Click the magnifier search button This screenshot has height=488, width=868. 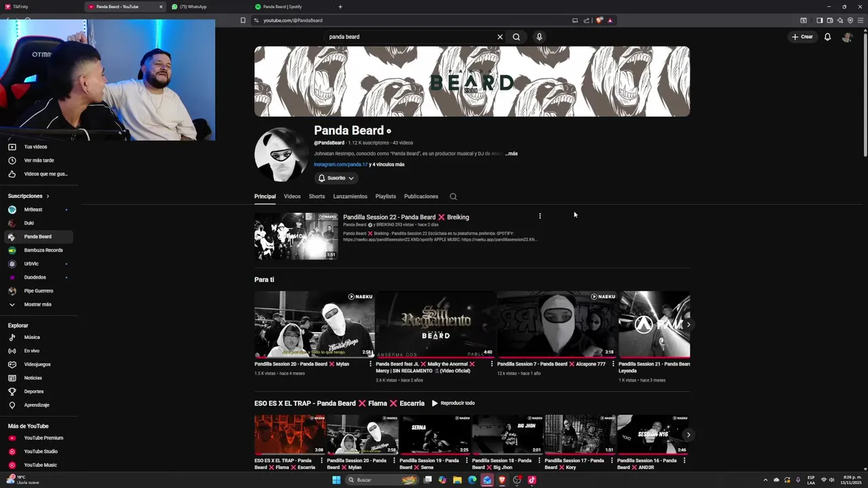pos(516,37)
